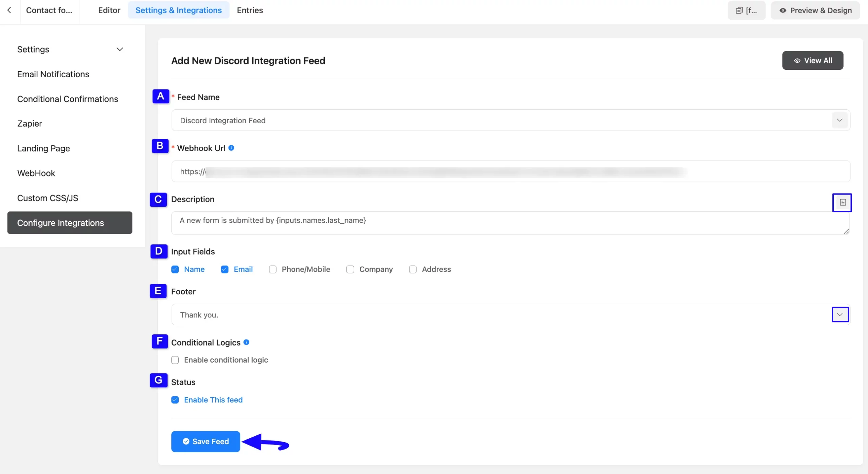Go back using the left arrow icon
This screenshot has width=868, height=474.
(9, 10)
